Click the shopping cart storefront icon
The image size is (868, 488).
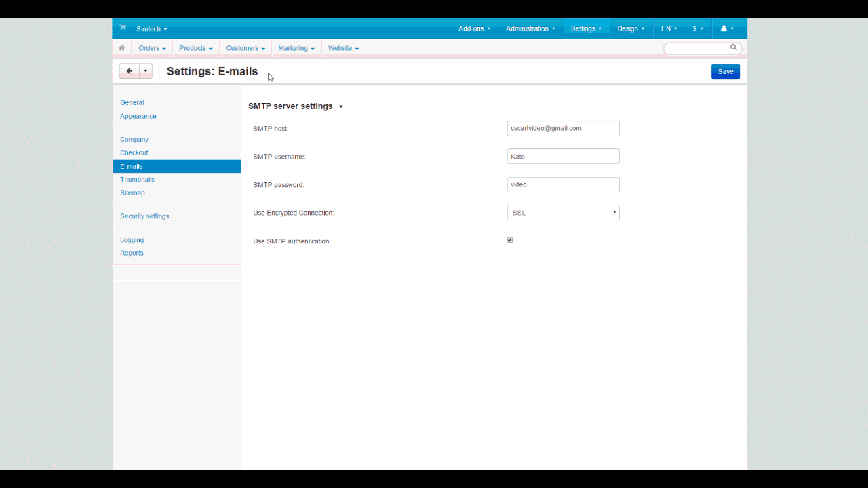pos(123,28)
